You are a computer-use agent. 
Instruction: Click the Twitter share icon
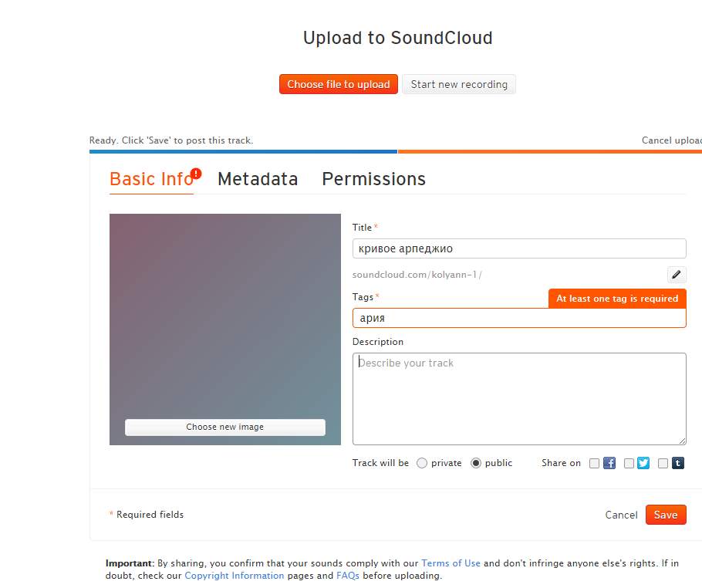pos(643,463)
